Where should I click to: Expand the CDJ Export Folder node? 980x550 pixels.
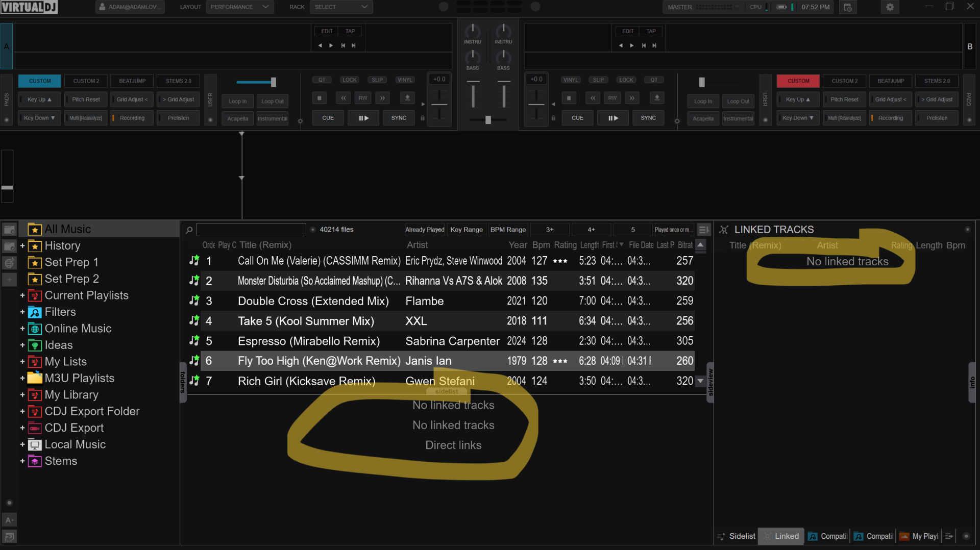[x=22, y=411]
